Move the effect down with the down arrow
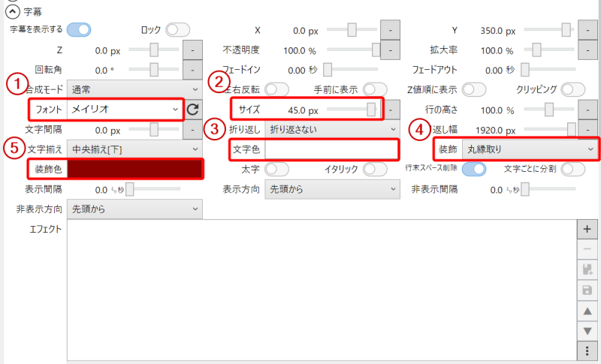Image resolution: width=601 pixels, height=364 pixels. (x=587, y=330)
